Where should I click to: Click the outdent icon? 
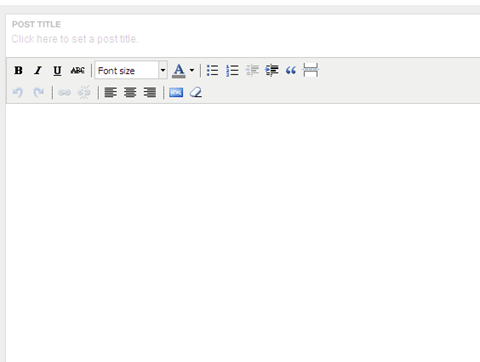pos(252,70)
